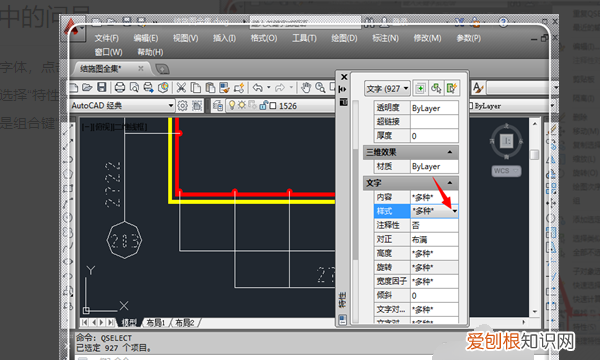Open the 视图(V) menu
This screenshot has height=360, width=600.
point(186,38)
